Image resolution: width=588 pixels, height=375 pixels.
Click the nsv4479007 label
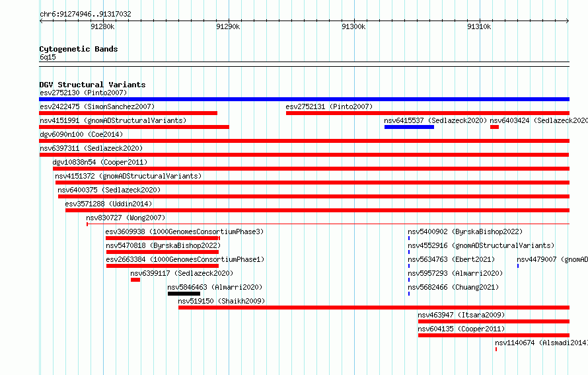(x=552, y=259)
